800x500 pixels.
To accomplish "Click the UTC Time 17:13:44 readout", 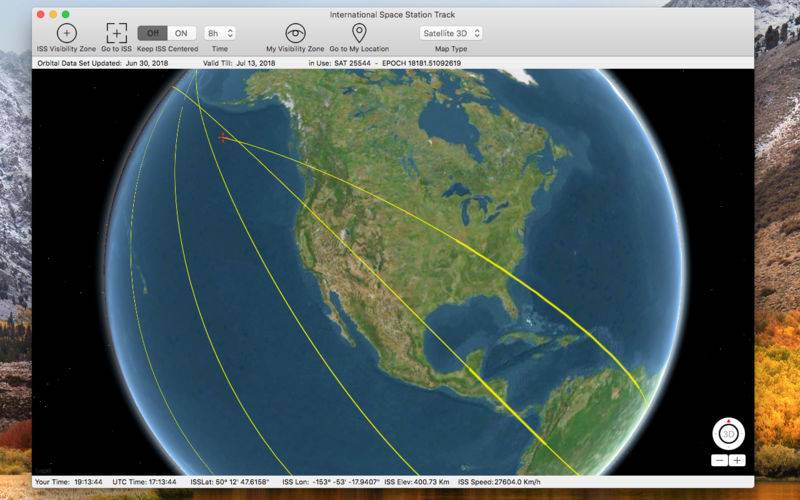I will 144,482.
